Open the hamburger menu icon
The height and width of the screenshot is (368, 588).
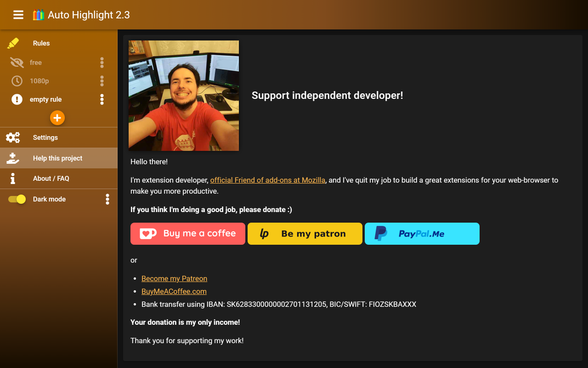(18, 15)
